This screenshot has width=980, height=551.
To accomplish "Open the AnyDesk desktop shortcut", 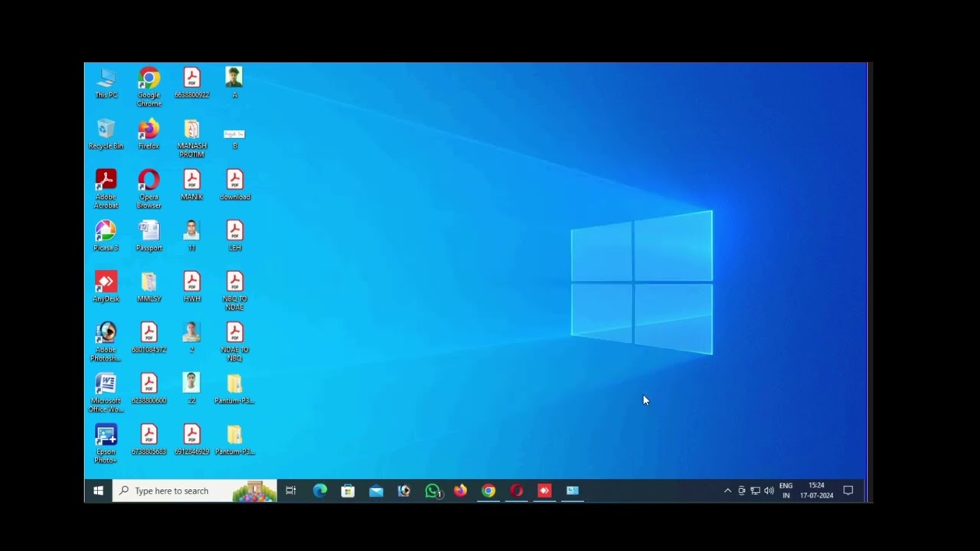I will [x=106, y=287].
